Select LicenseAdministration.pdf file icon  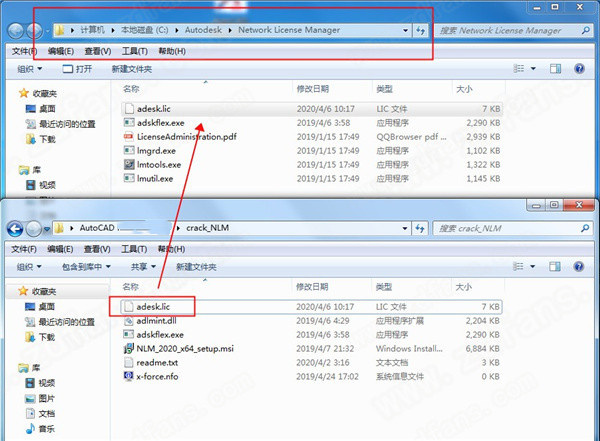pyautogui.click(x=129, y=136)
